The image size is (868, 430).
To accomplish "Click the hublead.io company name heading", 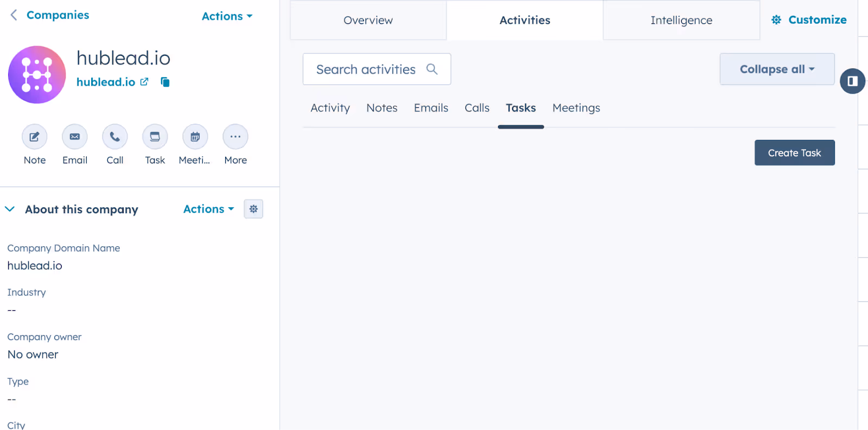I will [x=123, y=58].
